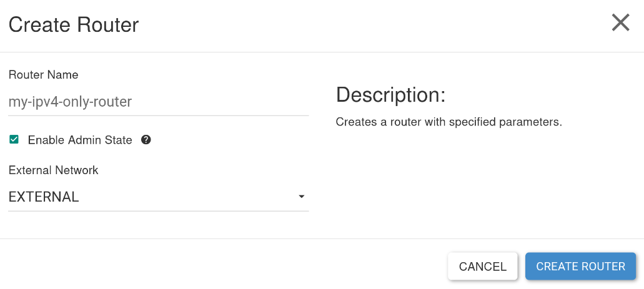Viewport: 644px width, 289px height.
Task: Toggle admin state via its text label
Action: (80, 140)
